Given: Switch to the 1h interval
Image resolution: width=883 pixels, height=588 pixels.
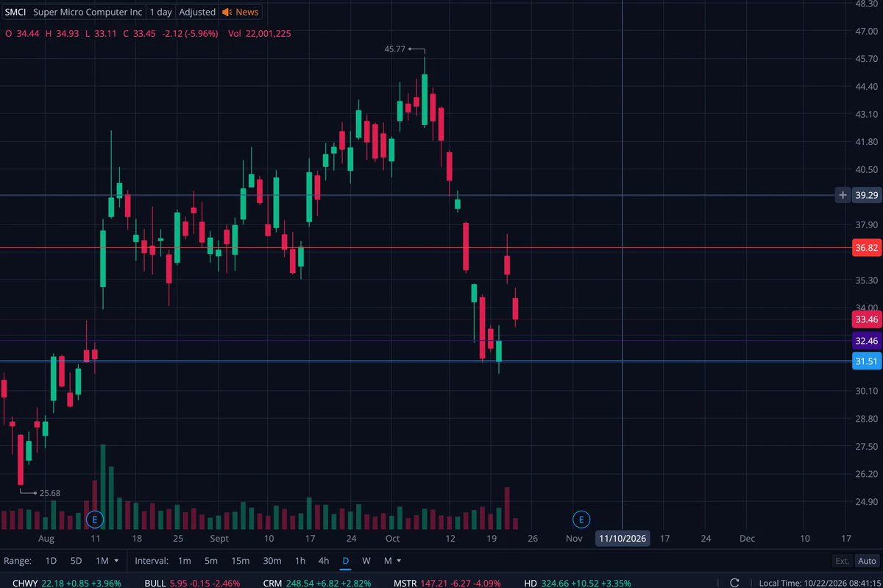Looking at the screenshot, I should [300, 561].
